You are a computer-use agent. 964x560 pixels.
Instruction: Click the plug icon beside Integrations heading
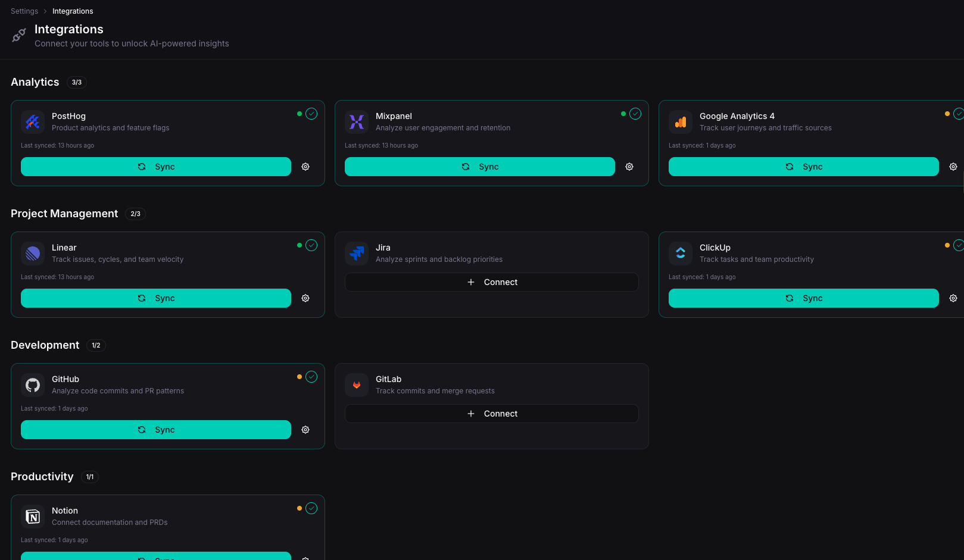click(x=18, y=35)
